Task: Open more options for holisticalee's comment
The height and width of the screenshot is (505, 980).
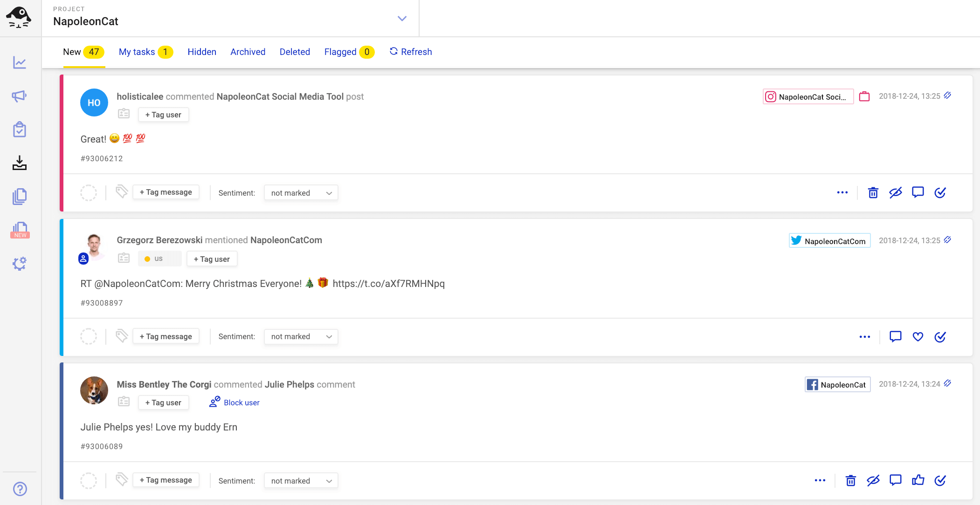Action: (x=842, y=192)
